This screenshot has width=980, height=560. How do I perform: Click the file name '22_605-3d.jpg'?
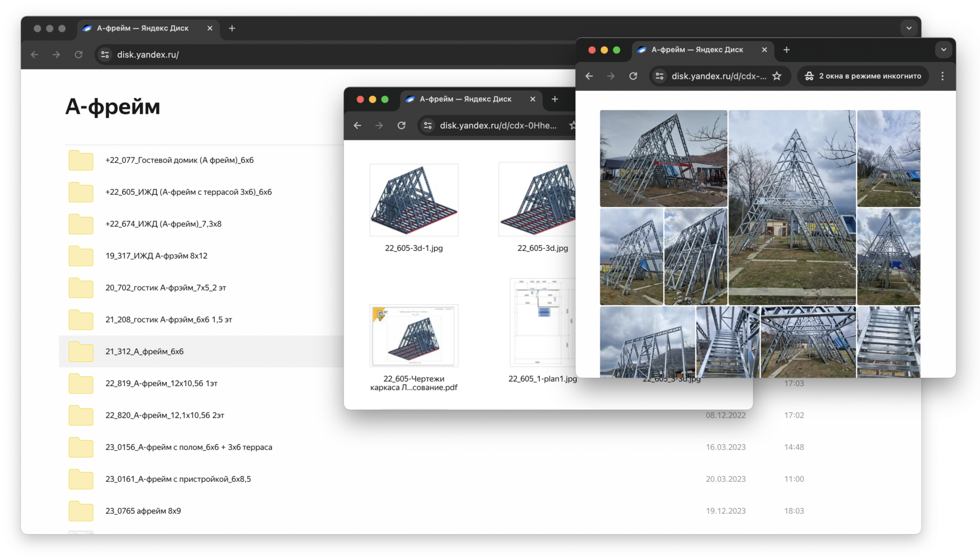point(542,249)
